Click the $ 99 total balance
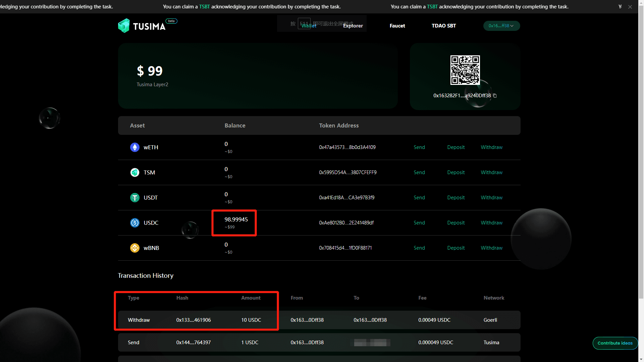The height and width of the screenshot is (362, 644). (150, 71)
